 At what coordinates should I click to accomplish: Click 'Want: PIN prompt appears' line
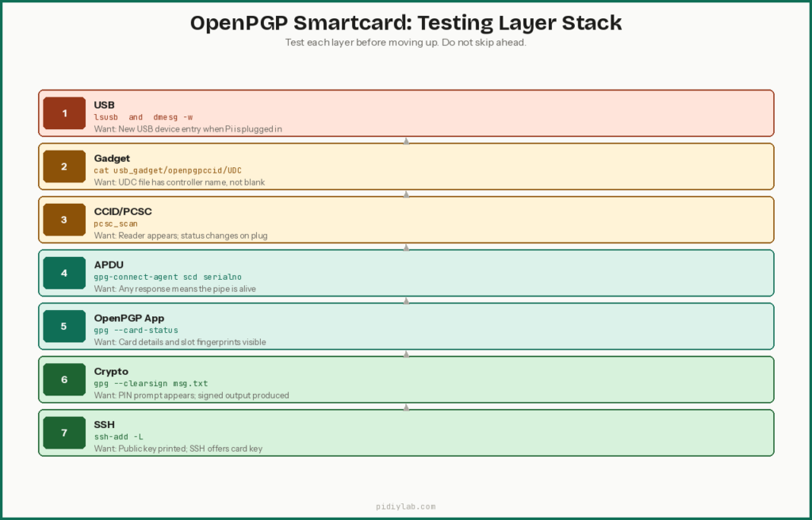point(192,396)
